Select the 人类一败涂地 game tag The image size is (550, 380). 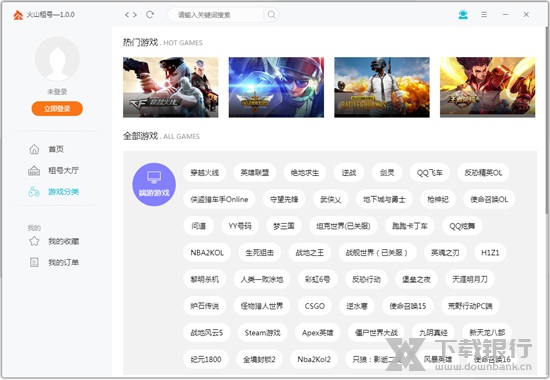tap(262, 279)
